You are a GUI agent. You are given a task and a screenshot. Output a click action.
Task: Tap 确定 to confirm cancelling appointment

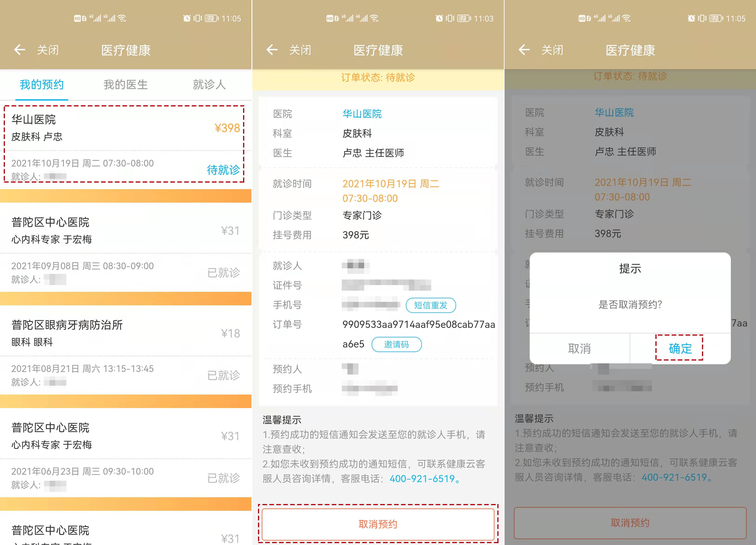click(x=680, y=348)
